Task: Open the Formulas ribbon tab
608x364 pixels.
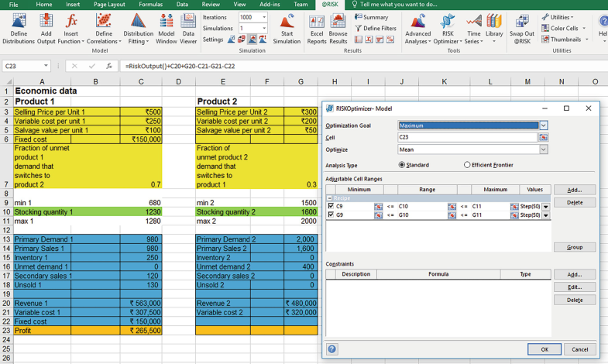Action: coord(150,5)
